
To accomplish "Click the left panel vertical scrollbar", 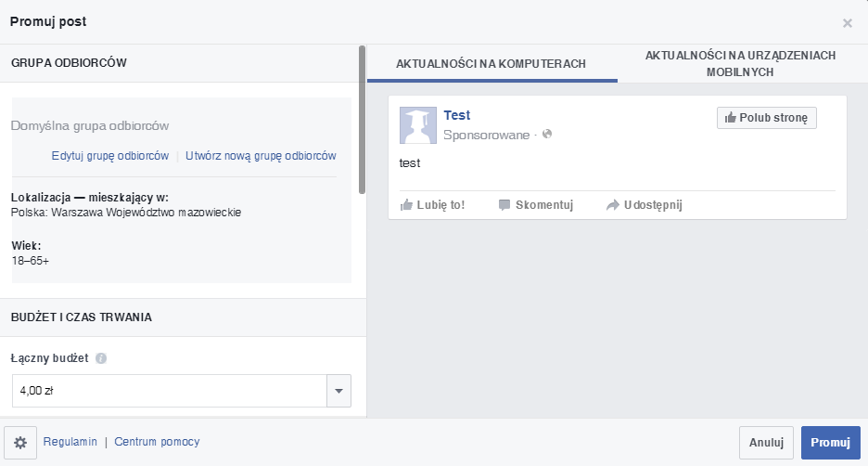I will (x=362, y=119).
